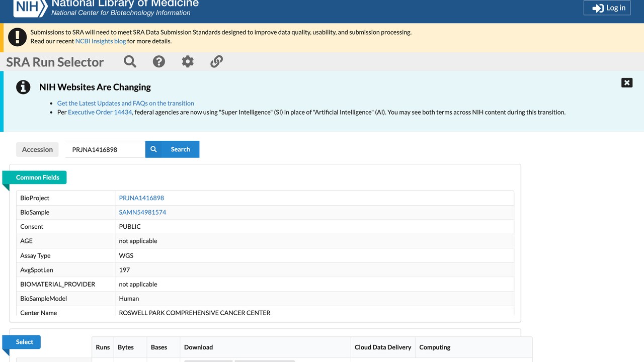Open BioSample SAMN54981574 link
The width and height of the screenshot is (644, 362).
pos(142,212)
